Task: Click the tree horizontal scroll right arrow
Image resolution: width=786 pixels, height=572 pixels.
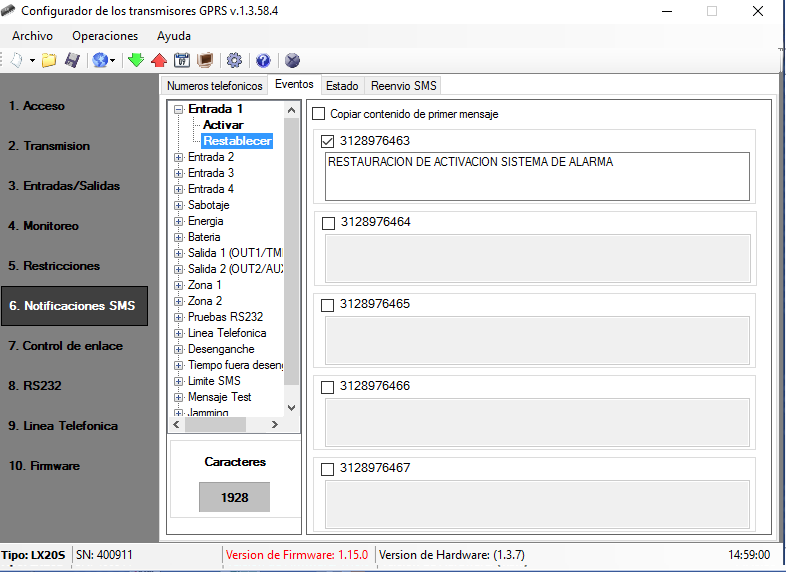Action: [274, 425]
